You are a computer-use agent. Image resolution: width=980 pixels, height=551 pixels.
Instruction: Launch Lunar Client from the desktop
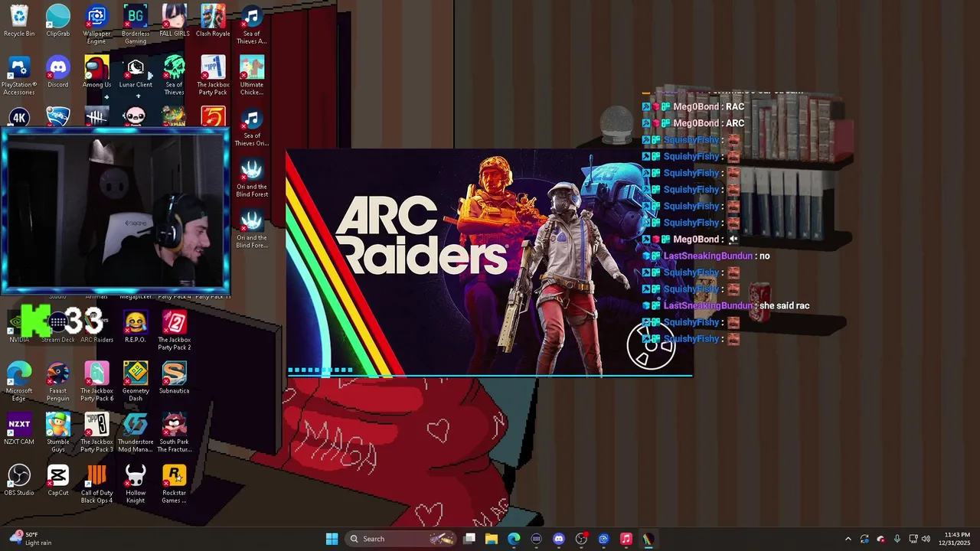[136, 73]
